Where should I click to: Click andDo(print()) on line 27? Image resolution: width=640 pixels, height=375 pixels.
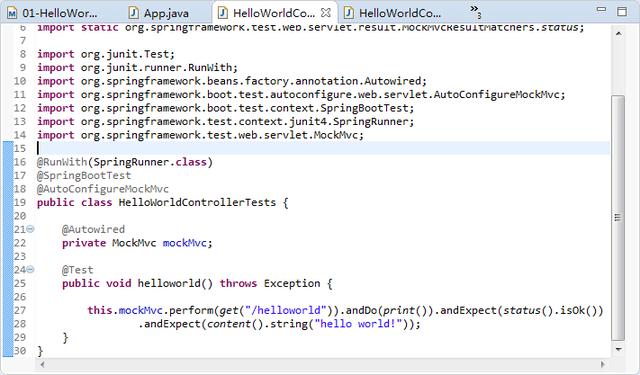coord(389,310)
